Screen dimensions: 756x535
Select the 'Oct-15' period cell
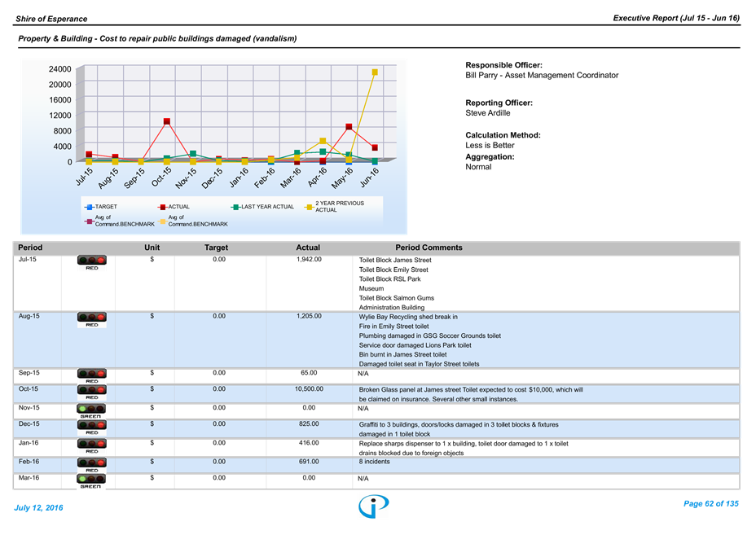point(29,389)
